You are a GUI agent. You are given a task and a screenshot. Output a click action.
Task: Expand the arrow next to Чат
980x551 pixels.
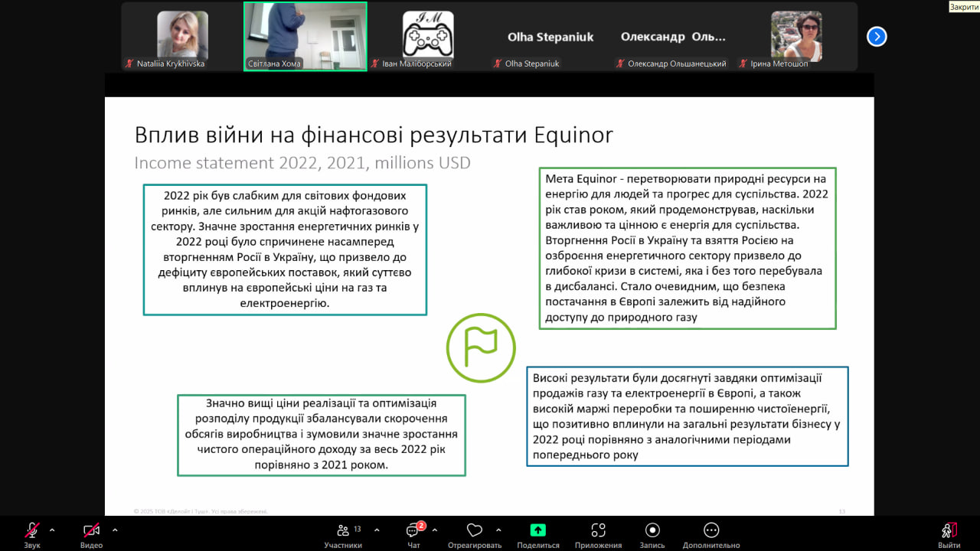[435, 530]
